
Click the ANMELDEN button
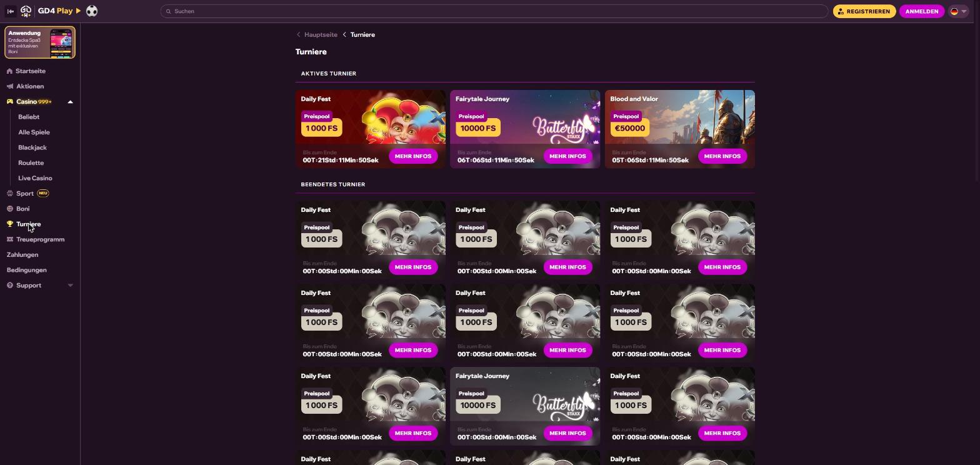point(922,11)
